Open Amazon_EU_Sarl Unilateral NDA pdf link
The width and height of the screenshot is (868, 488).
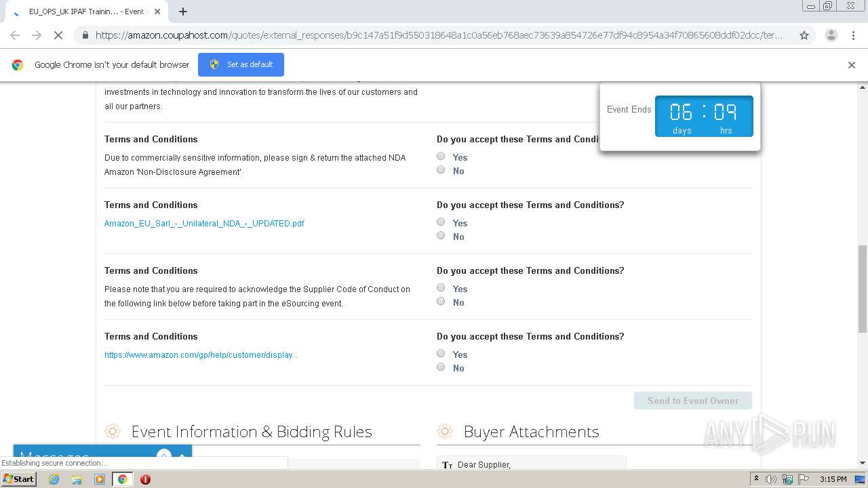pyautogui.click(x=204, y=224)
